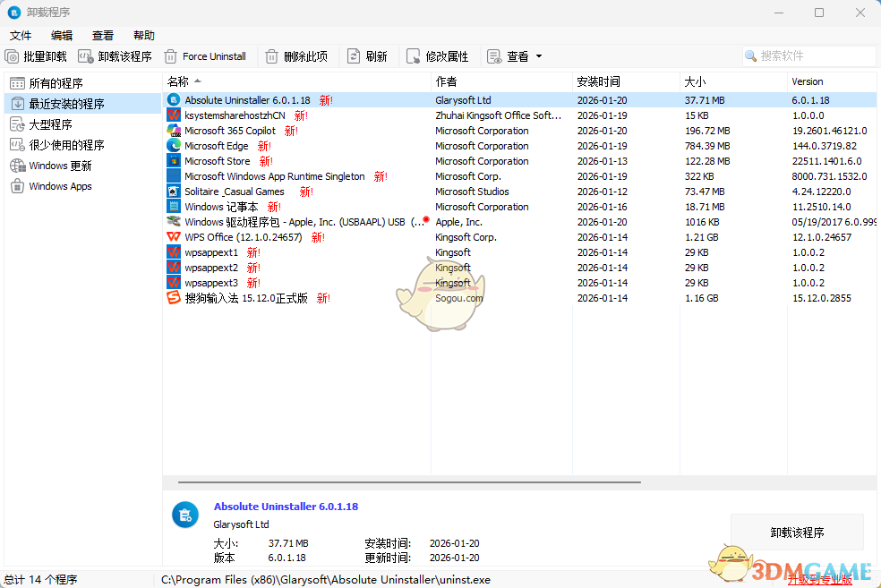Click the 批量卸载 toolbar icon
This screenshot has height=588, width=881.
click(12, 55)
